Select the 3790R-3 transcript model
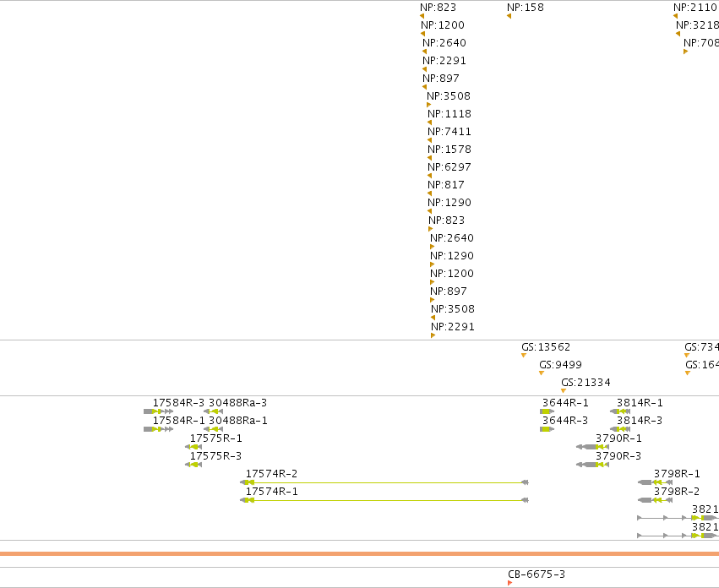 592,465
